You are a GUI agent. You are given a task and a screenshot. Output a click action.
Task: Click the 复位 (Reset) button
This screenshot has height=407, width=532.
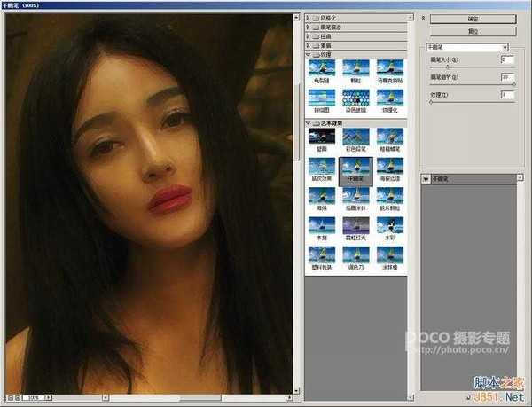[473, 31]
